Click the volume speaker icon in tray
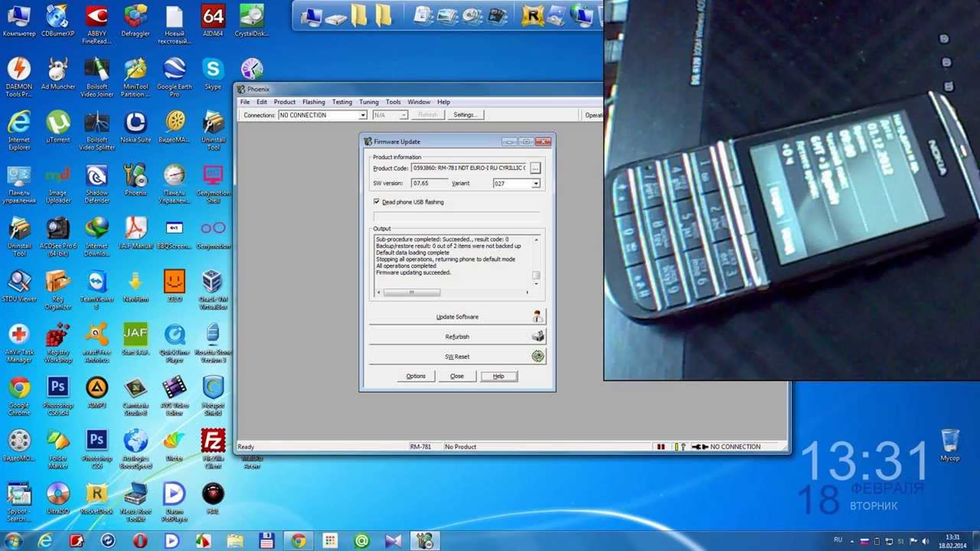Image resolution: width=980 pixels, height=551 pixels. [925, 541]
